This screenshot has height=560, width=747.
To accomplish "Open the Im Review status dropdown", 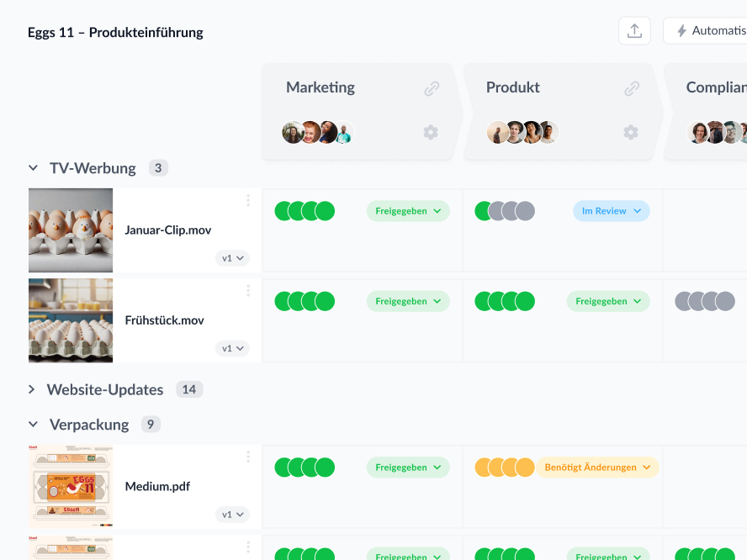I will tap(612, 210).
